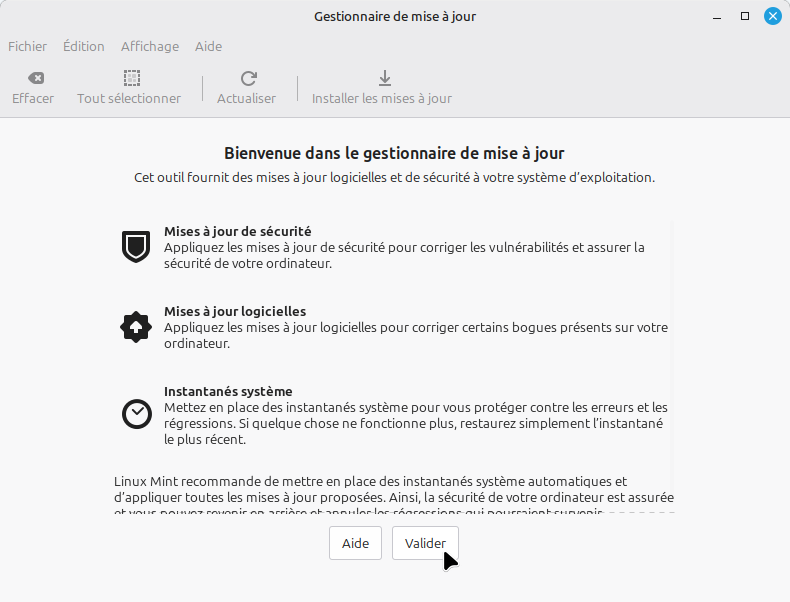Click the system snapshots clock icon
This screenshot has height=602, width=790.
point(136,414)
